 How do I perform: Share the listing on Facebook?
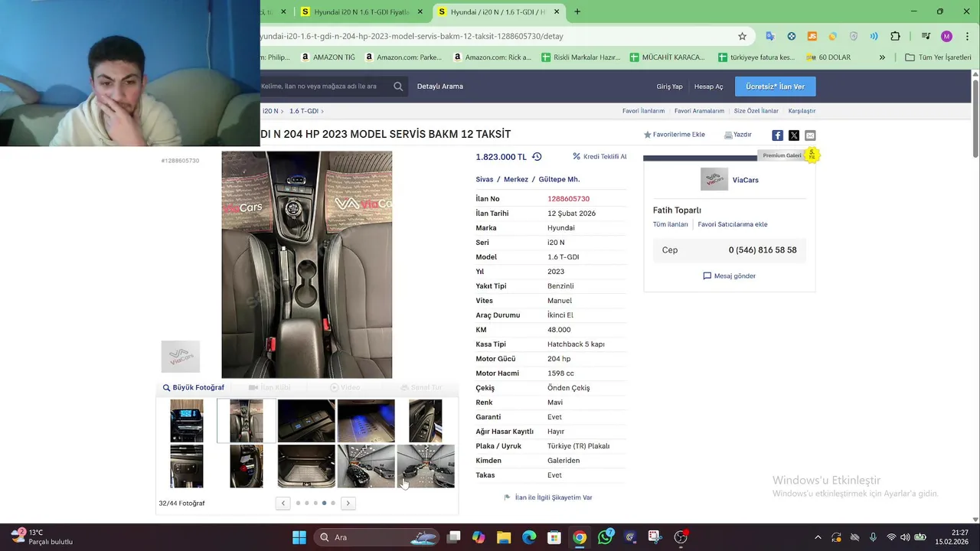(777, 135)
